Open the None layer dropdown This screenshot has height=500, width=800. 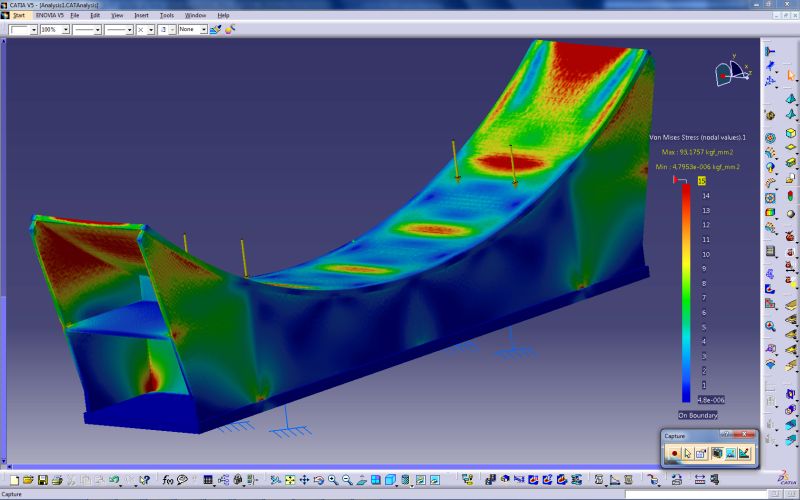tap(204, 30)
